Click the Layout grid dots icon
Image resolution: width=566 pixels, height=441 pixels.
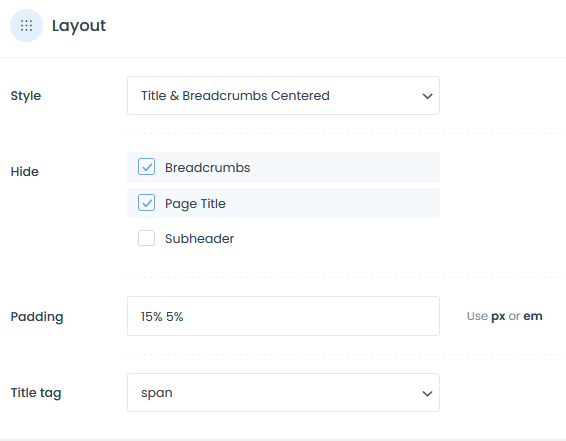click(x=26, y=26)
